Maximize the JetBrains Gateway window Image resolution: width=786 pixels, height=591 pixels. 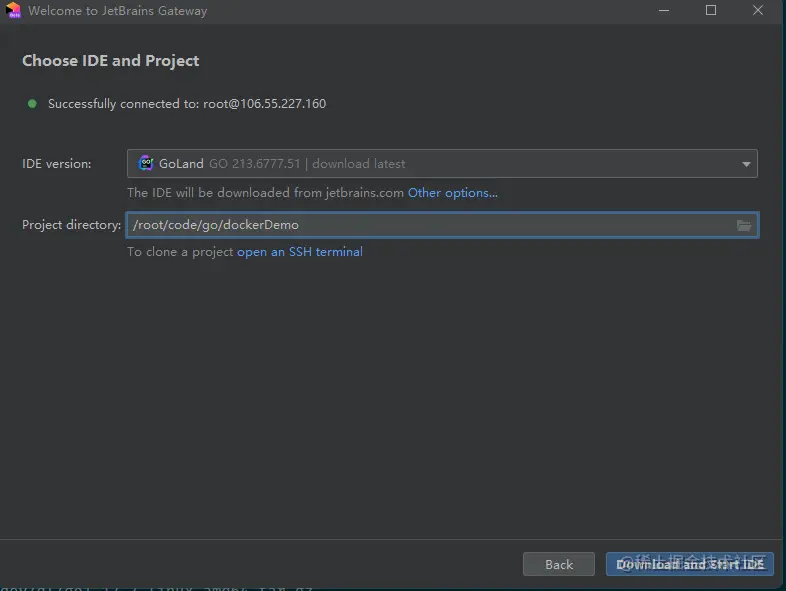(711, 11)
